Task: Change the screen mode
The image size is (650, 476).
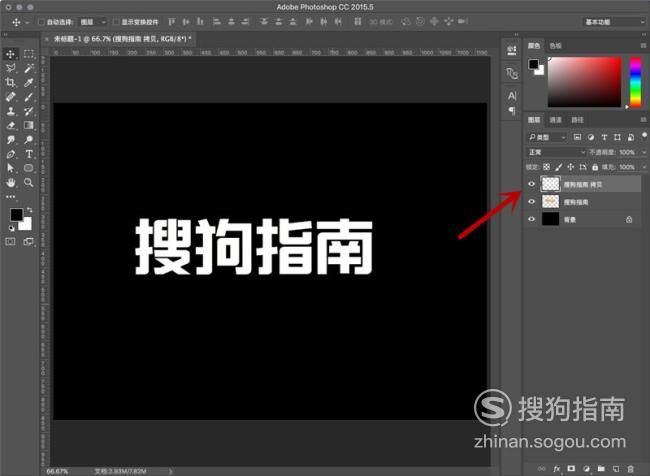Action: pyautogui.click(x=29, y=242)
